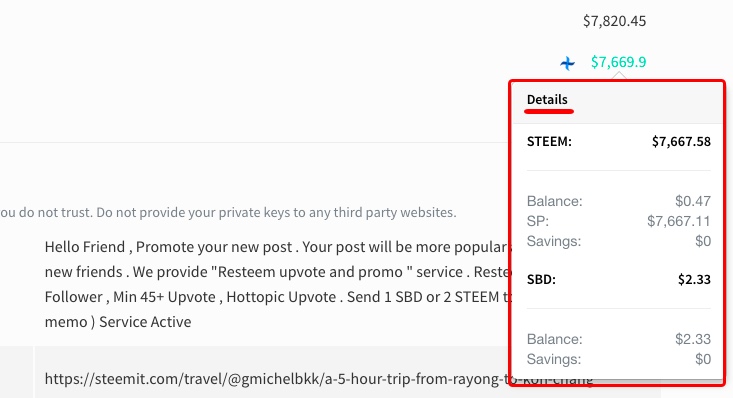Viewport: 733px width, 398px height.
Task: Select the Details tab header
Action: [547, 100]
